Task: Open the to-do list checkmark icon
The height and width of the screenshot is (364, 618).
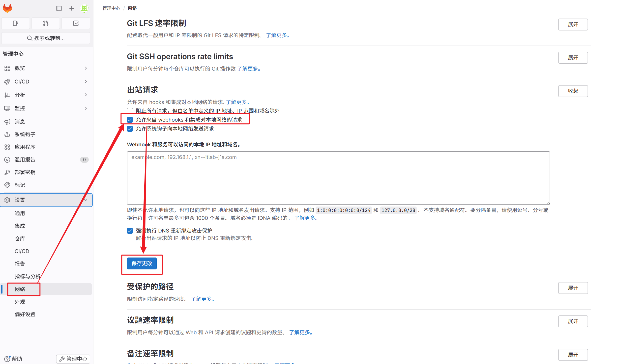Action: 76,23
